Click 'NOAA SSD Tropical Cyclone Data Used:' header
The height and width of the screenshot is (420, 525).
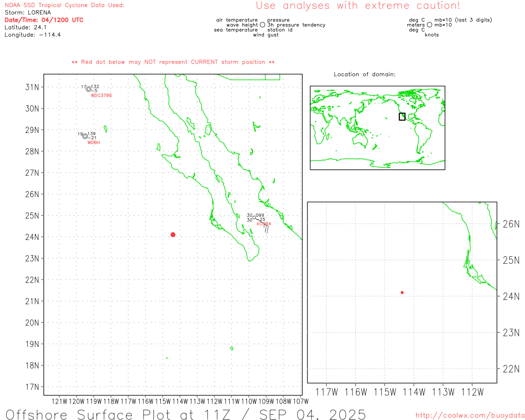coord(64,5)
